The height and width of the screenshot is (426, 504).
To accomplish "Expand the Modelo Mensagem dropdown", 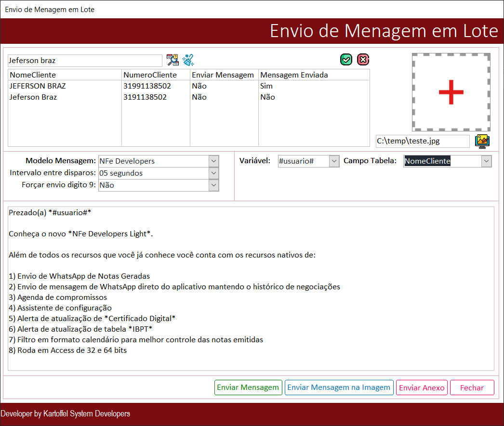I will tap(214, 161).
